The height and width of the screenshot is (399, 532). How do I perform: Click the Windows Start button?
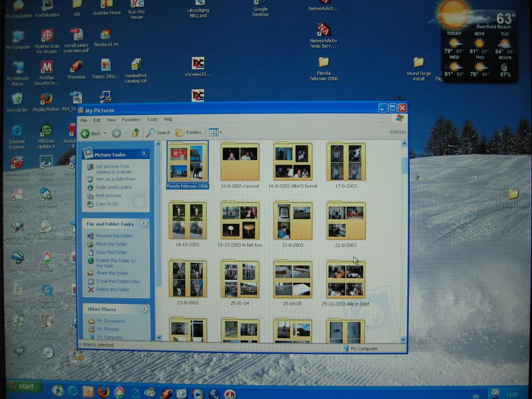pos(22,386)
